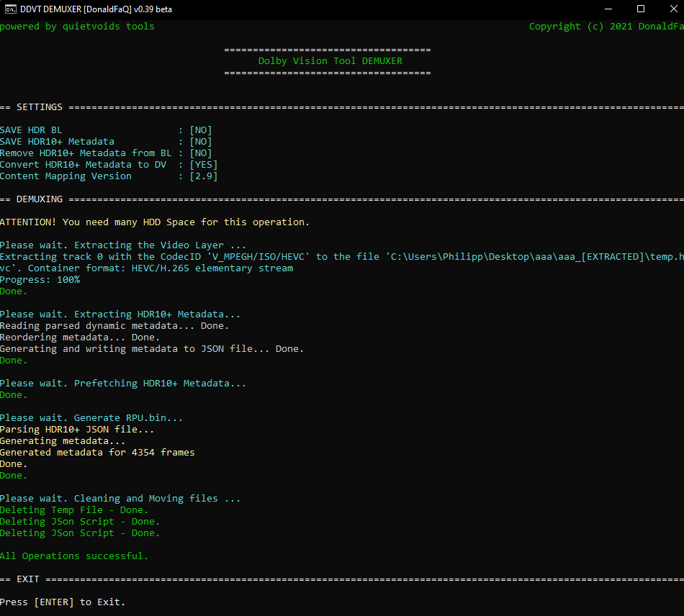Click 'Please wait. Cleaning and Moving files ...'
This screenshot has width=684, height=616.
coord(120,499)
